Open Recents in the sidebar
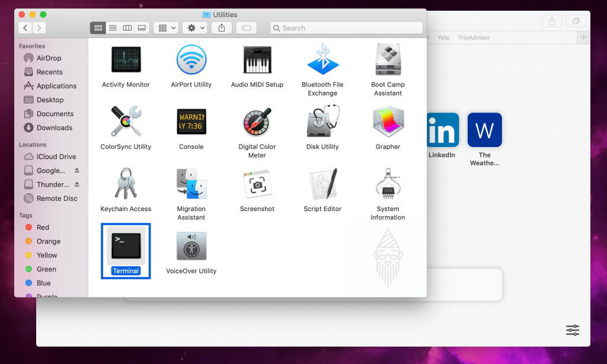The width and height of the screenshot is (607, 364). pyautogui.click(x=50, y=72)
